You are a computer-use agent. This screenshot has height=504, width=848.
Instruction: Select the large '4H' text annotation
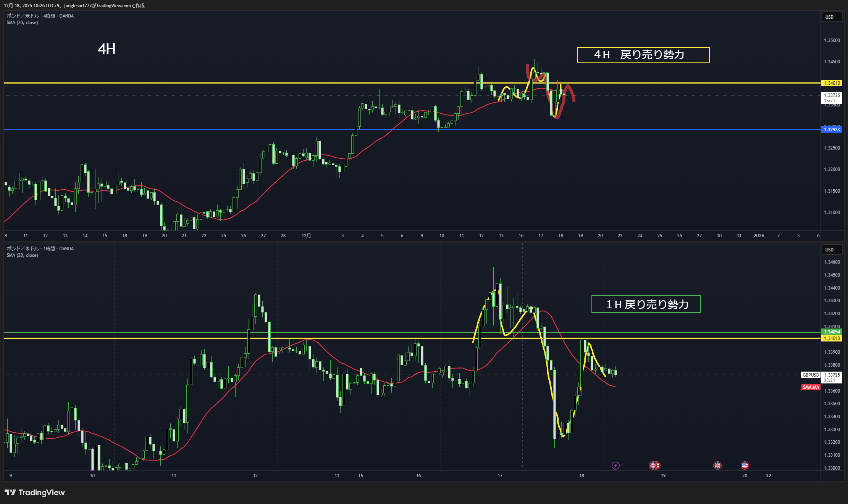[x=107, y=49]
